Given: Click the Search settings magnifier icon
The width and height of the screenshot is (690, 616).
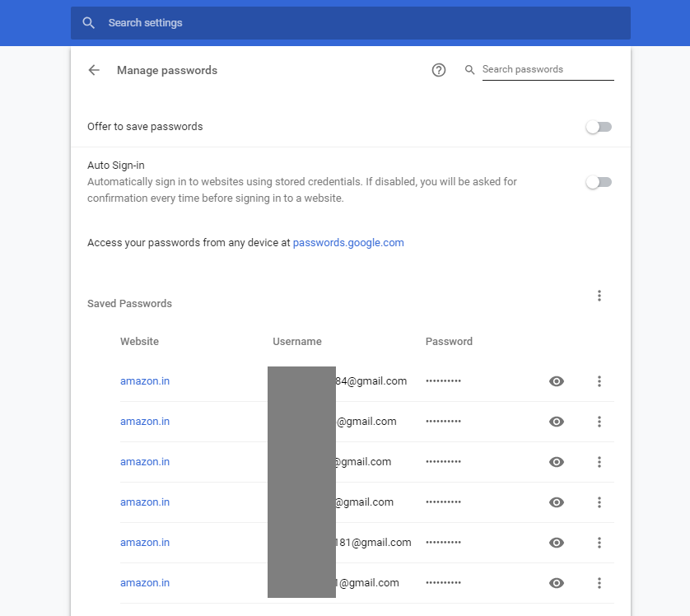Looking at the screenshot, I should click(88, 23).
